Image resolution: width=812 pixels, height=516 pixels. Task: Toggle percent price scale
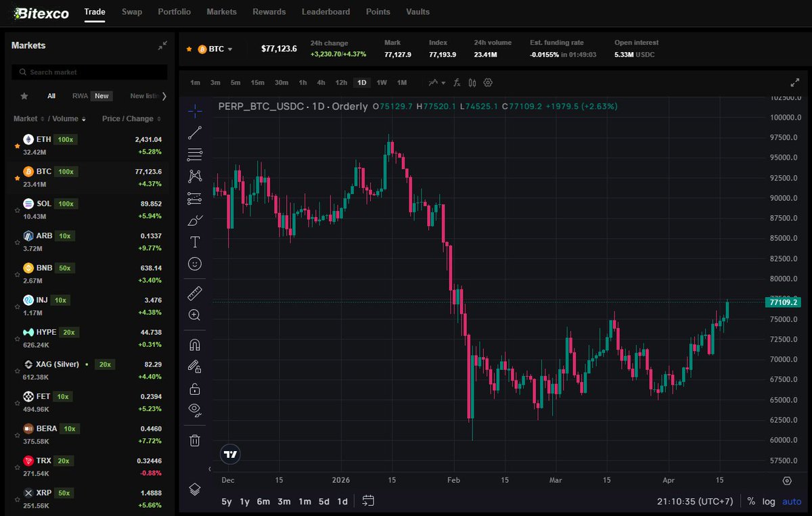(751, 501)
